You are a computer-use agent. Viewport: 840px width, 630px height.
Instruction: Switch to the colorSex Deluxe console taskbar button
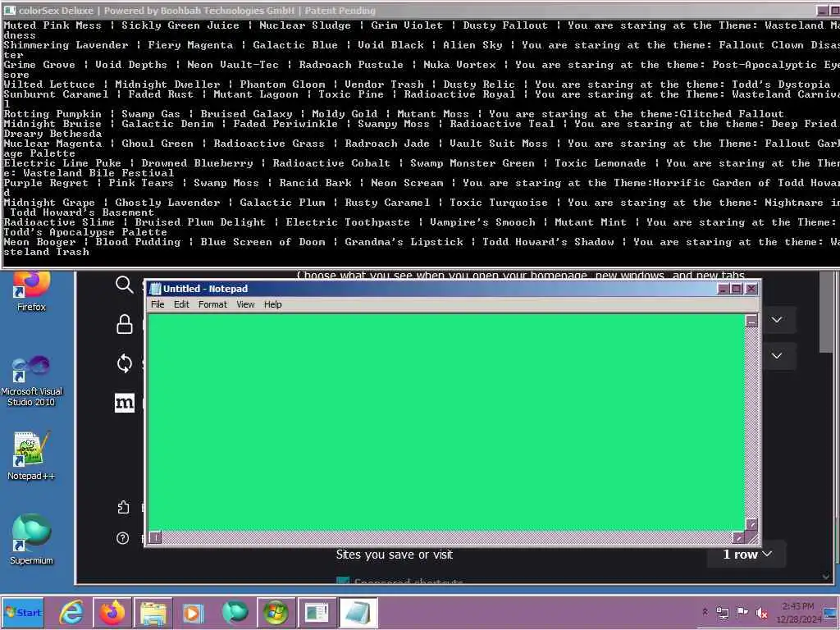tap(317, 612)
